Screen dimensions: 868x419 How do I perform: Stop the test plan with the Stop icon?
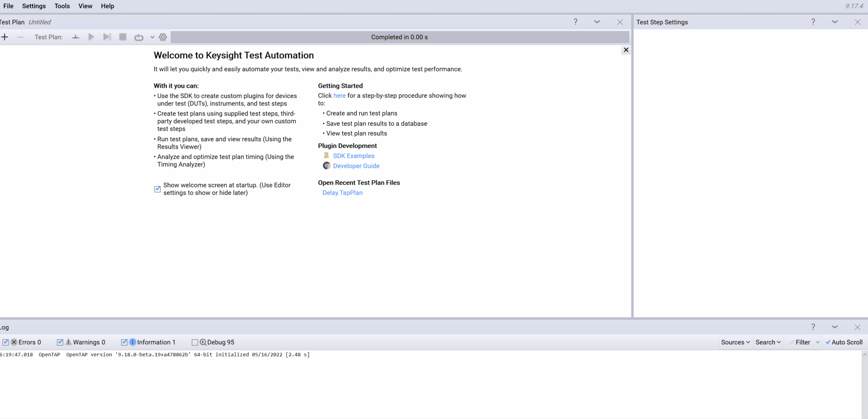pyautogui.click(x=122, y=37)
